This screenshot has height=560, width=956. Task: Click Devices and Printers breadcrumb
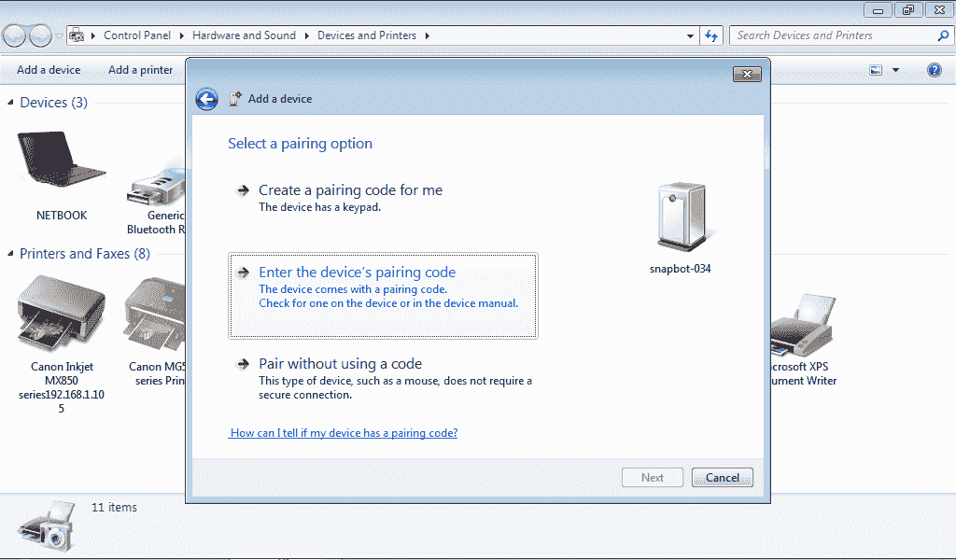tap(367, 35)
